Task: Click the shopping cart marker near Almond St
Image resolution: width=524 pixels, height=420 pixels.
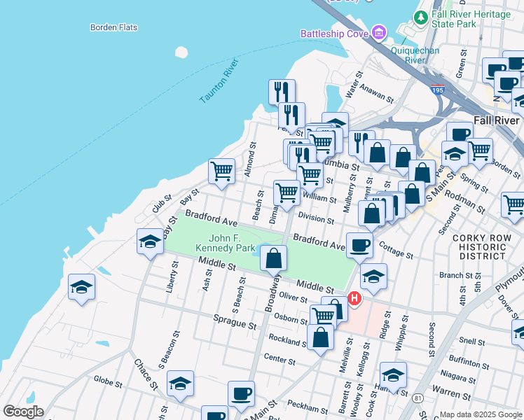Action: click(x=221, y=171)
